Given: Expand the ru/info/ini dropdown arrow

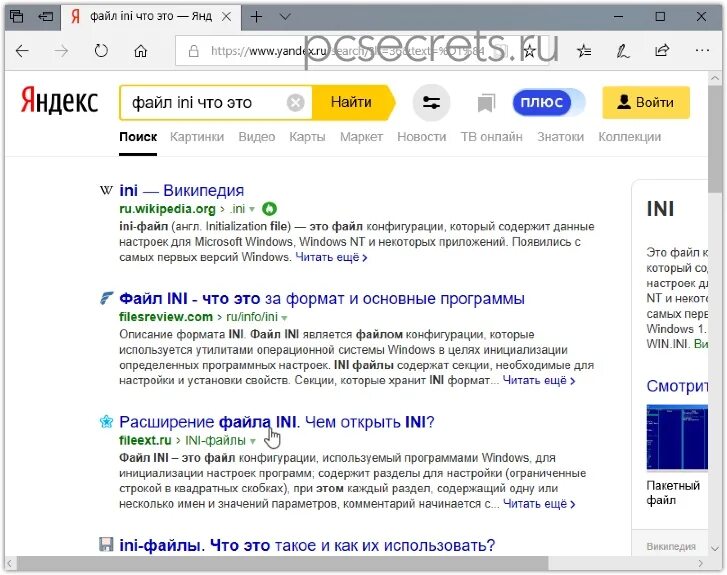Looking at the screenshot, I should point(284,318).
